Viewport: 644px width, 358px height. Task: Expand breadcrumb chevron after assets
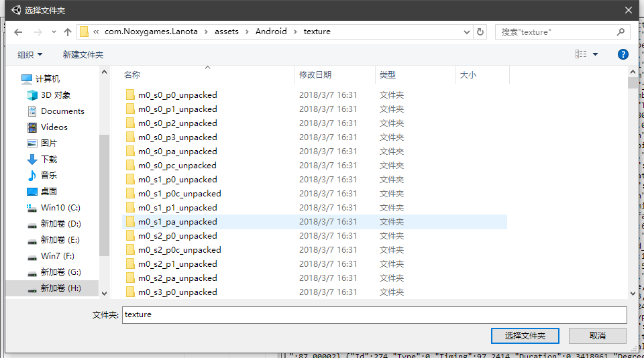point(247,32)
